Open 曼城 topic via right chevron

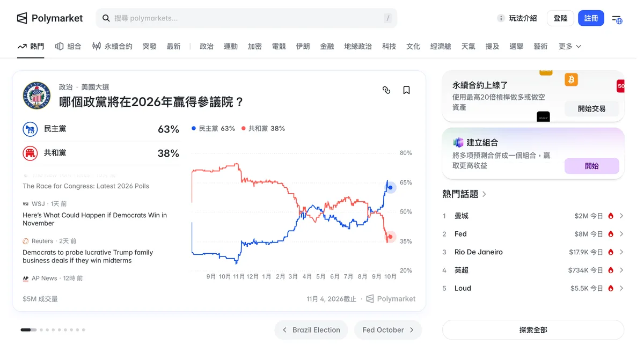(621, 216)
